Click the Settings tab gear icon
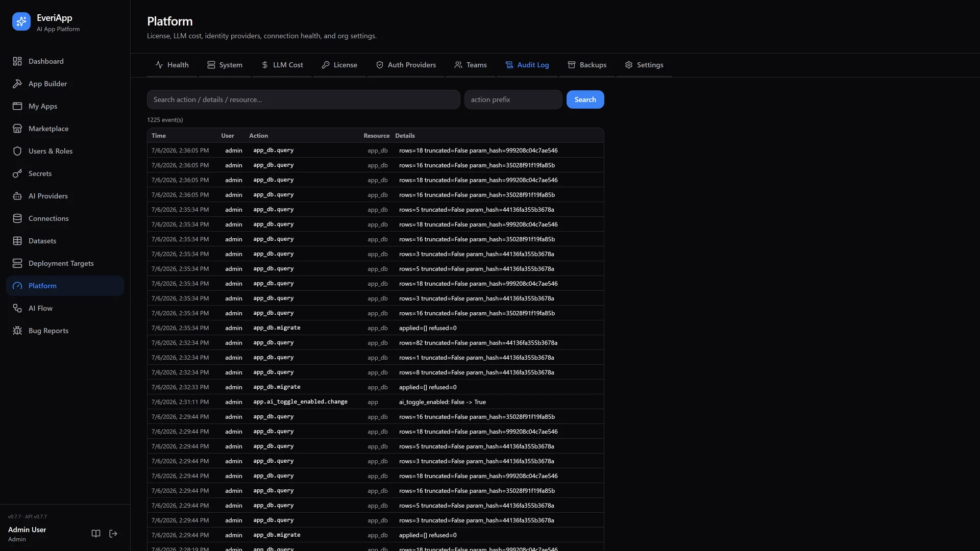Viewport: 980px width, 551px height. (629, 65)
